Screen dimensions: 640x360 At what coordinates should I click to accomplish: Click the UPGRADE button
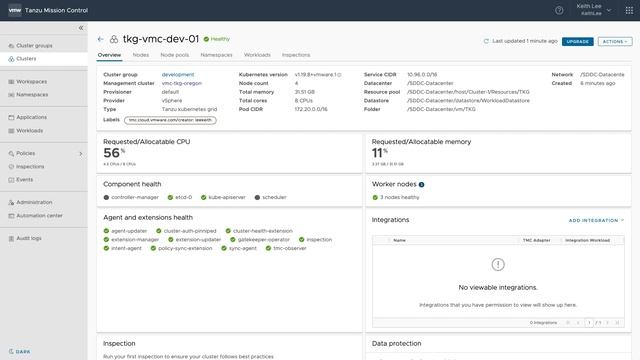tap(578, 41)
